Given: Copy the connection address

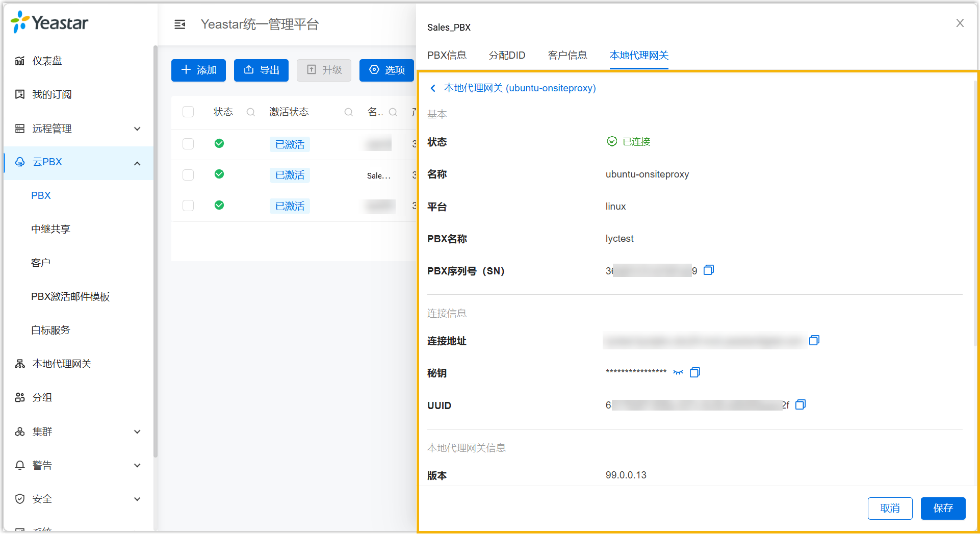Looking at the screenshot, I should coord(814,340).
